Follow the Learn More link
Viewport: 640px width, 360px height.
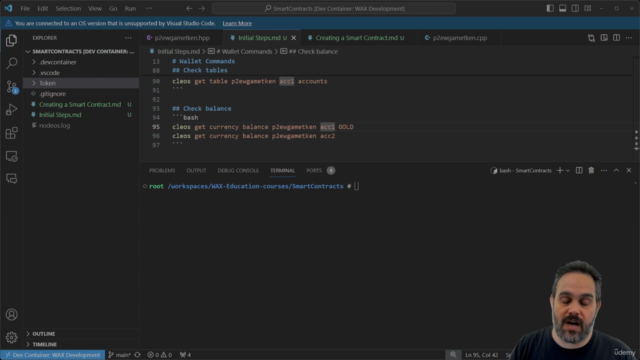237,24
